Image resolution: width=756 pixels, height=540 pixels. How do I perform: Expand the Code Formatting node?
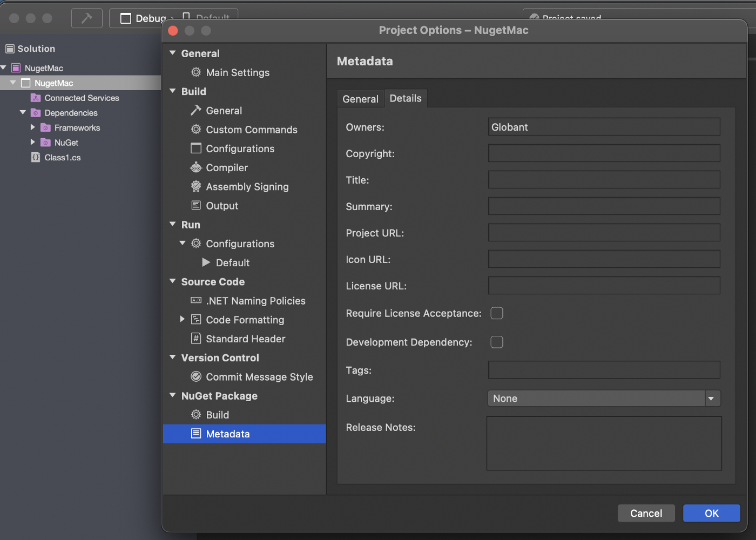183,319
